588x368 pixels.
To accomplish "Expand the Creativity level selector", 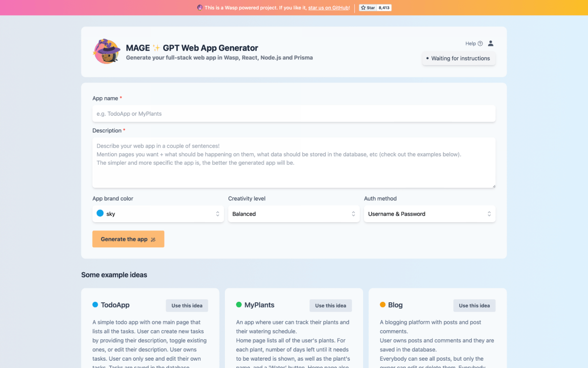I will pyautogui.click(x=294, y=213).
